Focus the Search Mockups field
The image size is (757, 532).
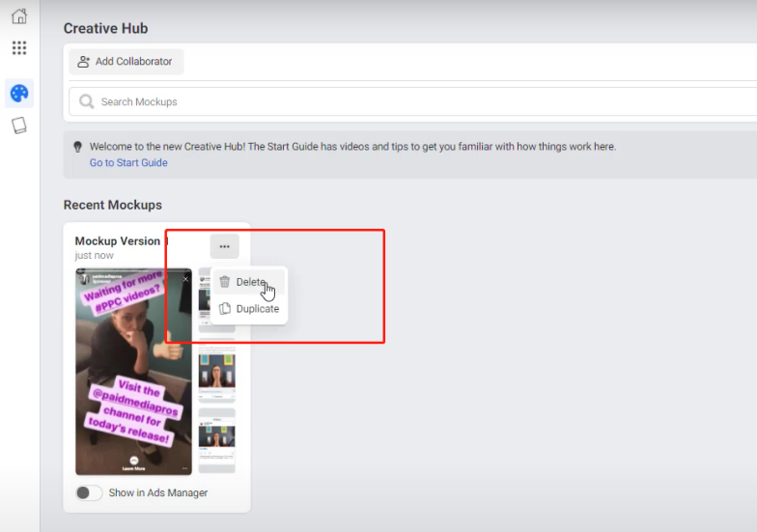(x=386, y=101)
